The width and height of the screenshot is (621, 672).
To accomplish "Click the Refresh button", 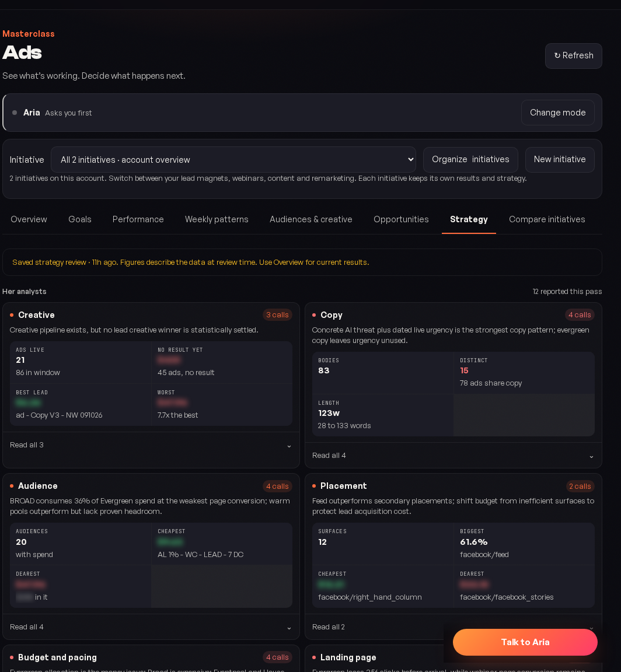I will point(573,56).
